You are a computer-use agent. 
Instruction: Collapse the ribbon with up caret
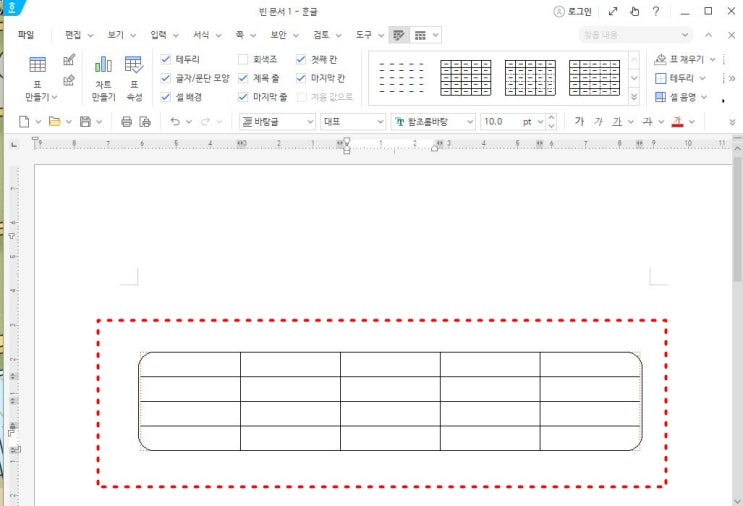(708, 35)
